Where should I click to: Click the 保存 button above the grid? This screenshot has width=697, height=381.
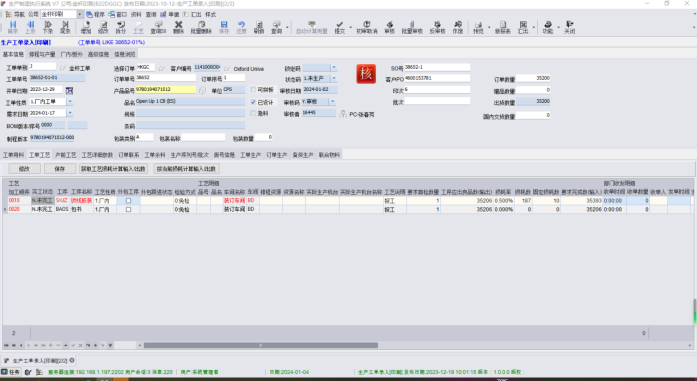[60, 169]
